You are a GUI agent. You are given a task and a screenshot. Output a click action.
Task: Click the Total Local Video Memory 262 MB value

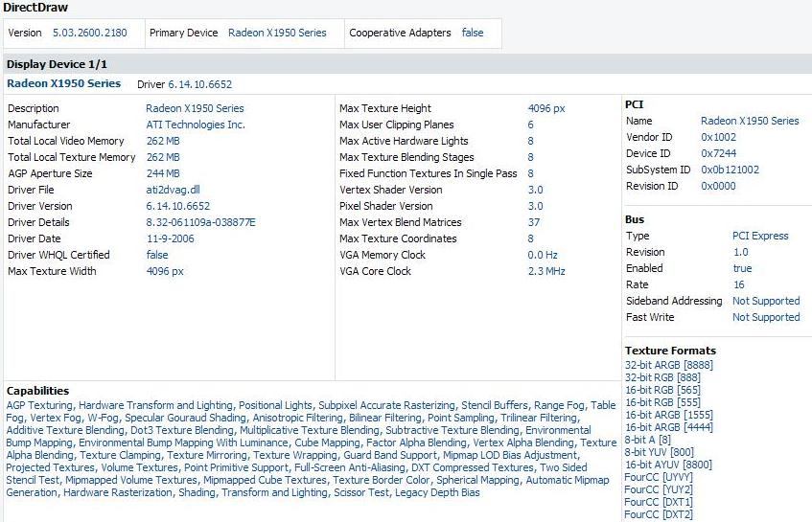163,141
